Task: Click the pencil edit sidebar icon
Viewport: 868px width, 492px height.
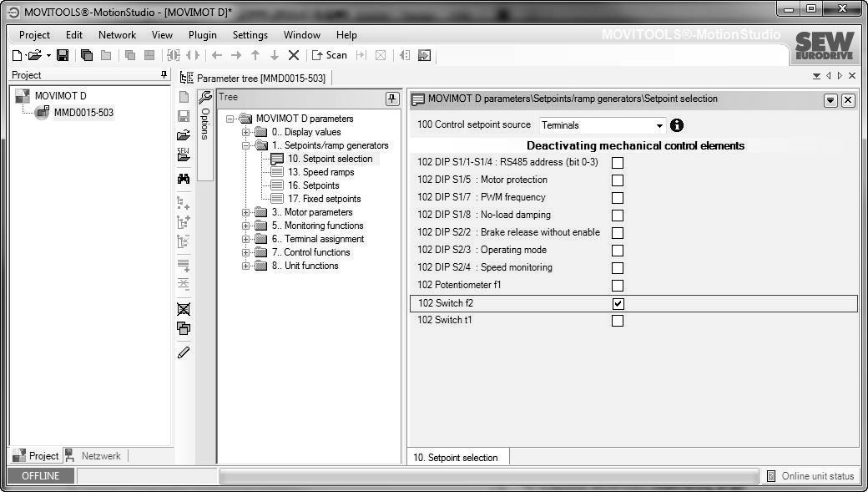Action: coord(184,353)
